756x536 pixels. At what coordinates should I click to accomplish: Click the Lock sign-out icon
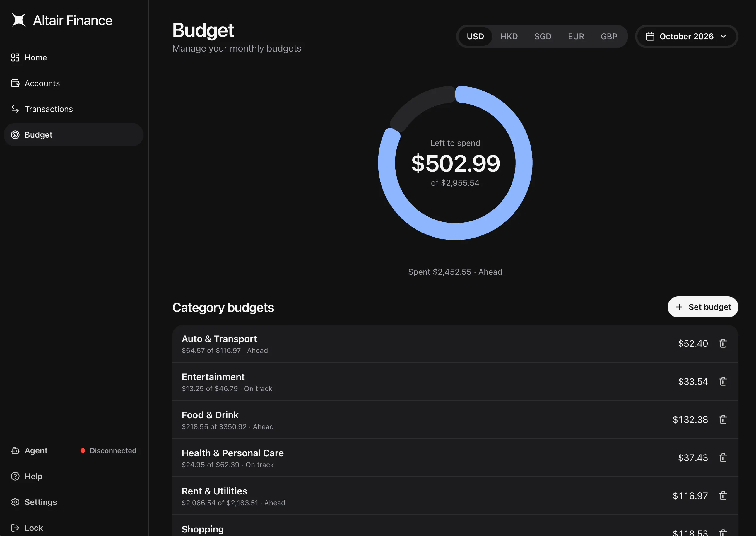[15, 528]
